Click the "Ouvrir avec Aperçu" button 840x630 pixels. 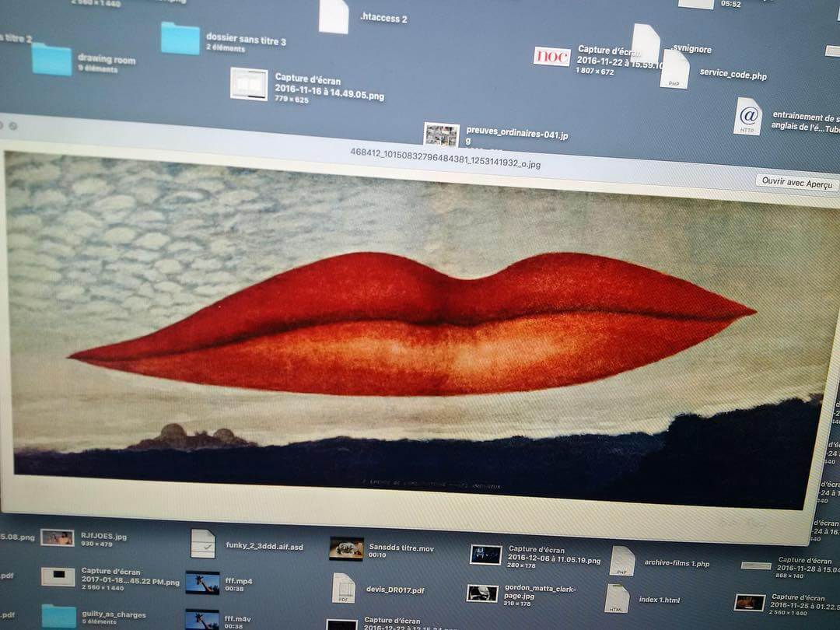[798, 184]
